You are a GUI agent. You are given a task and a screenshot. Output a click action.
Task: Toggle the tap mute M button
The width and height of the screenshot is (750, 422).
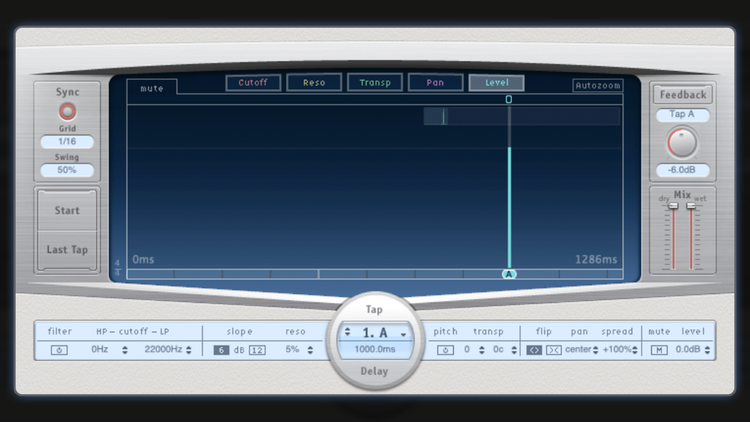pyautogui.click(x=659, y=350)
